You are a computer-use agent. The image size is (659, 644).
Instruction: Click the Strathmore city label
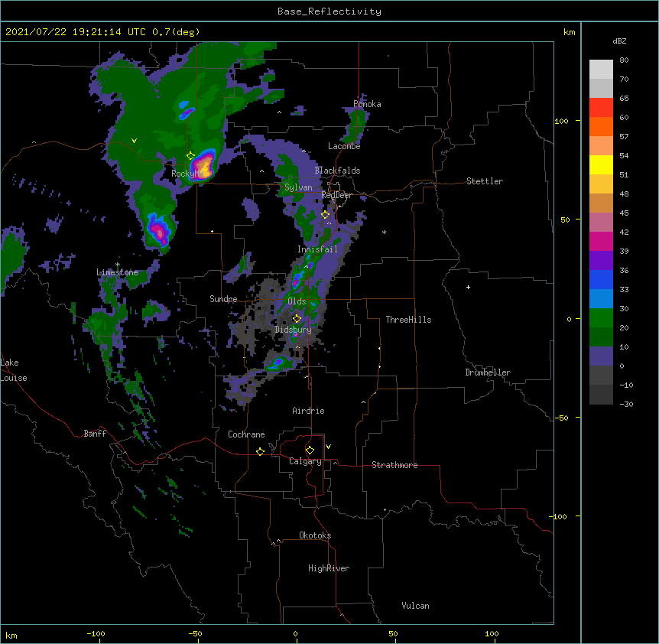pos(394,465)
